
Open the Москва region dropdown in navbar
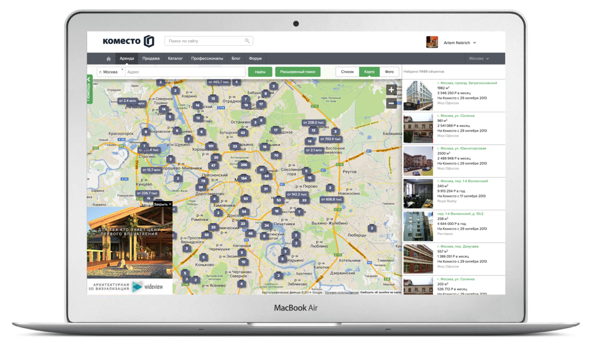[x=479, y=58]
